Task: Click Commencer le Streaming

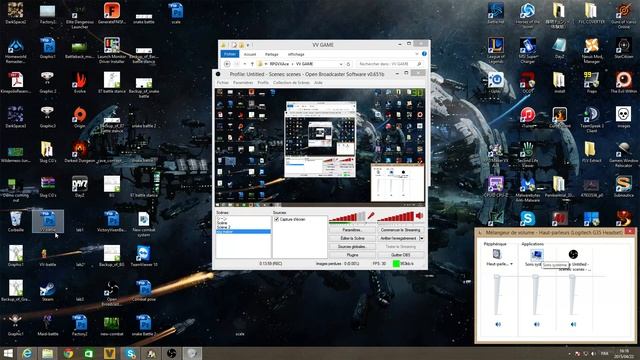Action: (400, 230)
